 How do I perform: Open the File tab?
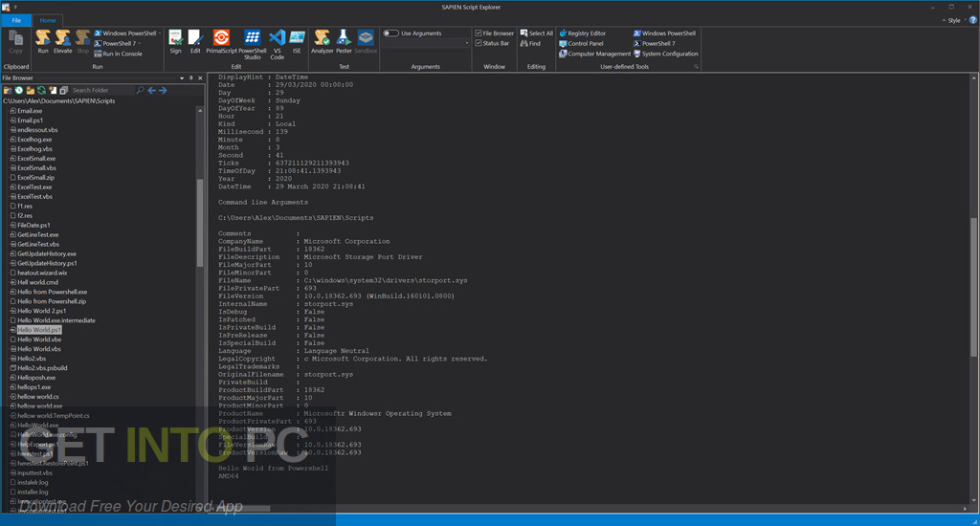[16, 20]
